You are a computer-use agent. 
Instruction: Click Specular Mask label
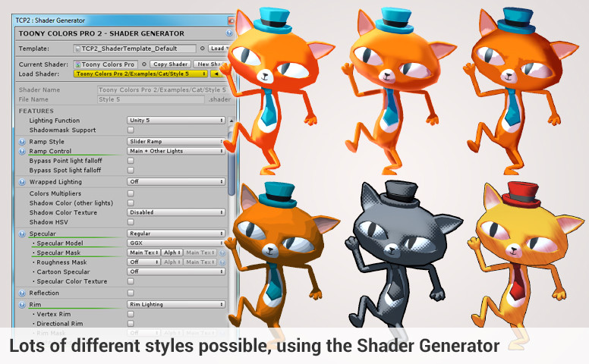tap(58, 253)
